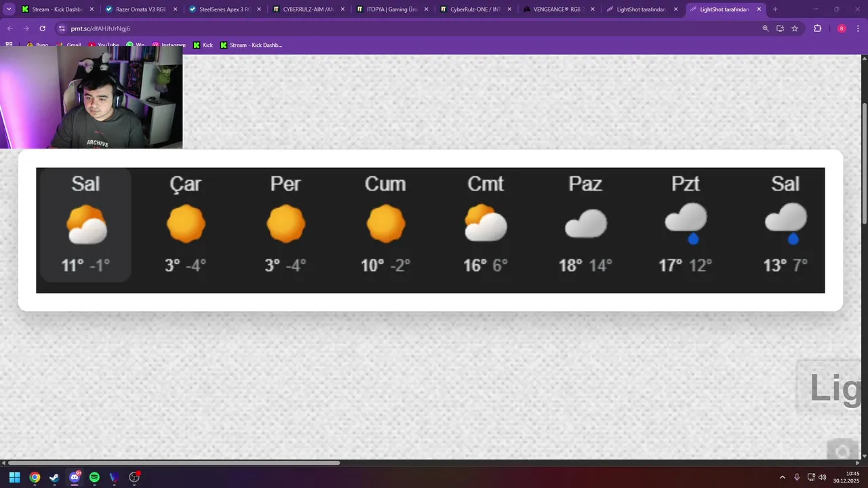
Task: Reload the prnt.sc page
Action: coord(42,28)
